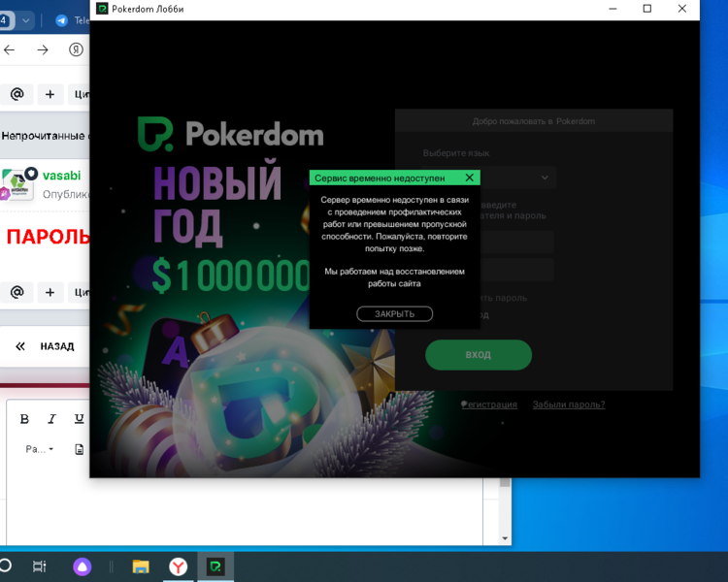
Task: Open Alice voice assistant in taskbar
Action: click(84, 566)
